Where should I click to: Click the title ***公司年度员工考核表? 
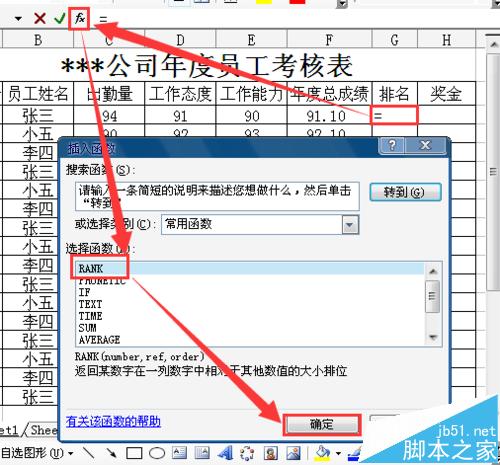[x=207, y=66]
